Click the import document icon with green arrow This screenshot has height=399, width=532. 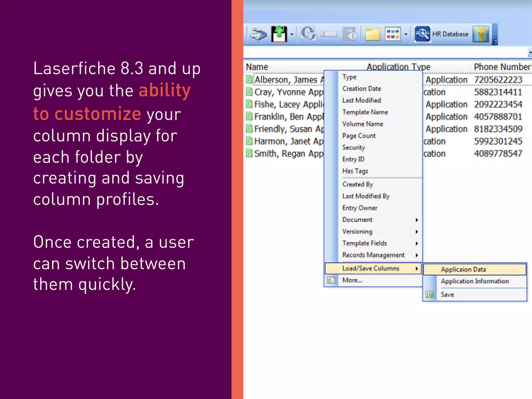coord(279,34)
